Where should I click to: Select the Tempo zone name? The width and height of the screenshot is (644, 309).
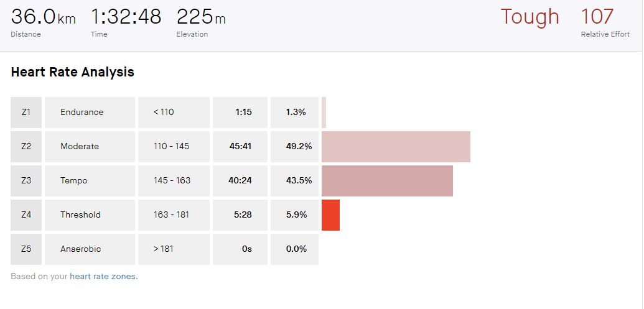click(x=74, y=181)
